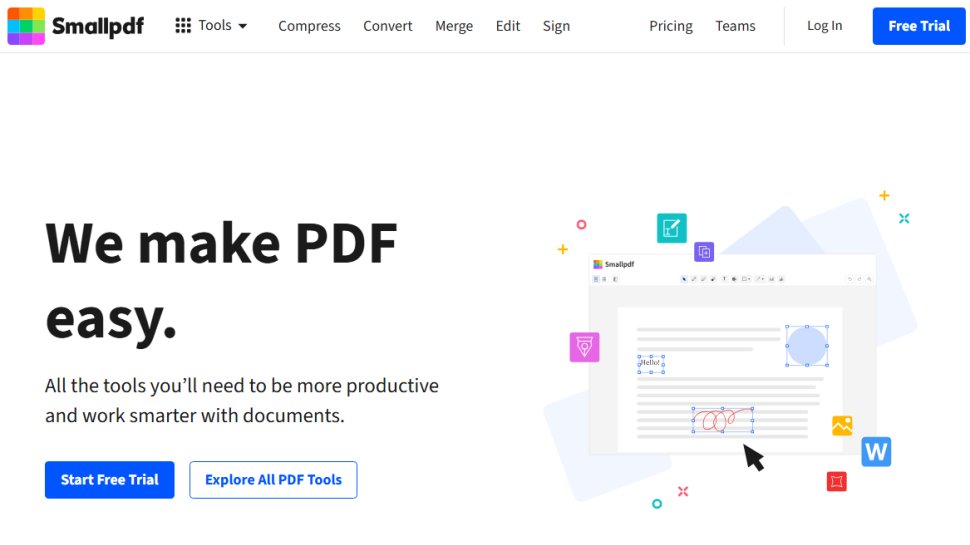Visit the Teams page link
This screenshot has width=970, height=545.
(736, 26)
